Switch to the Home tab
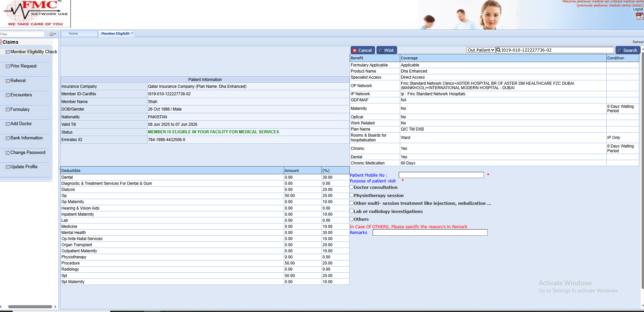This screenshot has height=312, width=644. click(73, 34)
